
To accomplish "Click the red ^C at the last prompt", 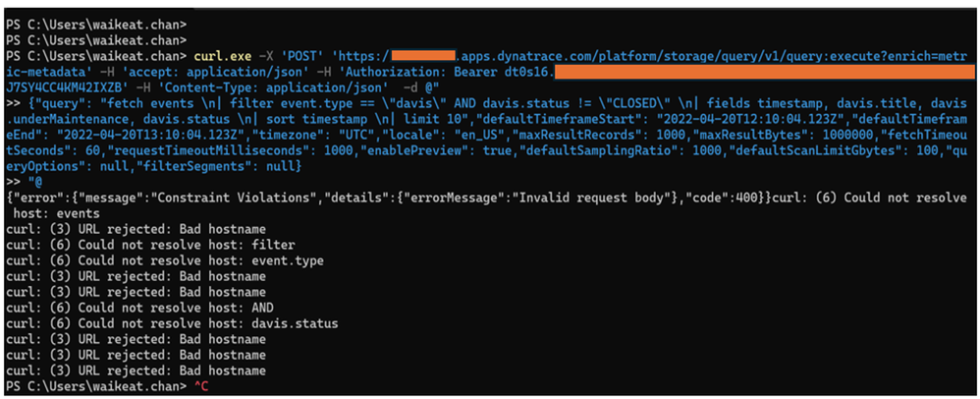I will pos(199,388).
